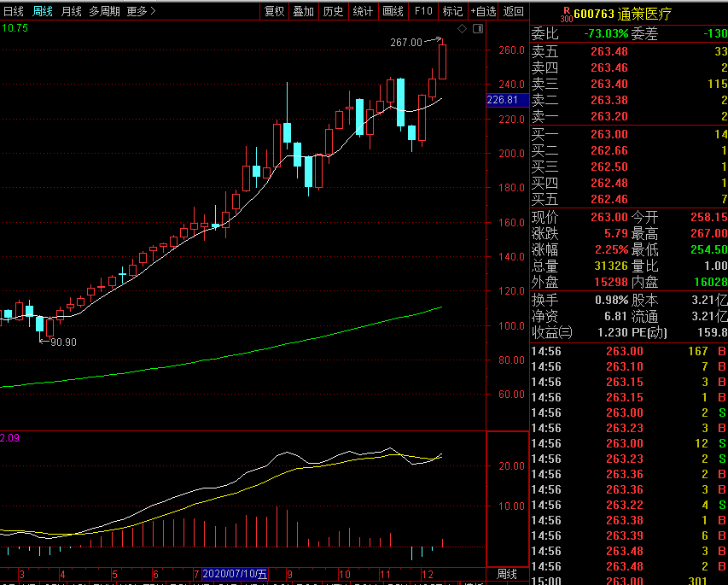Image resolution: width=728 pixels, height=585 pixels.
Task: Click the 最低 low price 254.50
Action: point(708,250)
